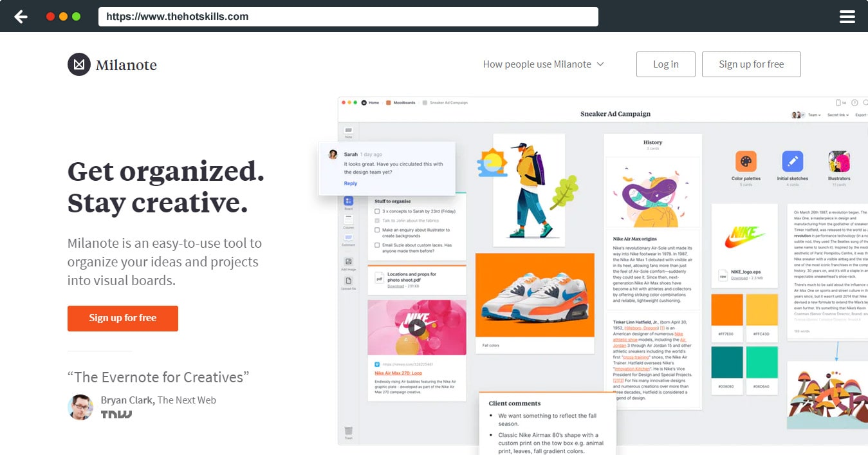Download the NIKE_logo.eps file
Screen dimensions: 868x455
pos(739,278)
